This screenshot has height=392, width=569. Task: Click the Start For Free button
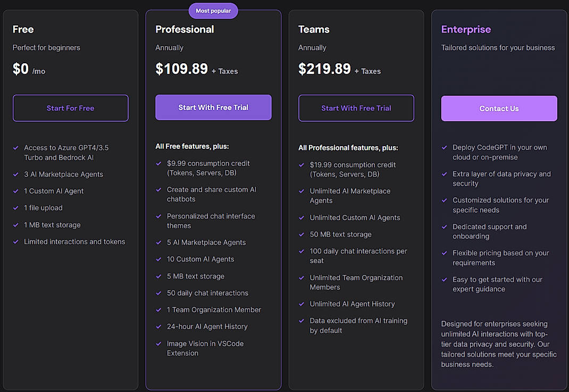pos(70,108)
